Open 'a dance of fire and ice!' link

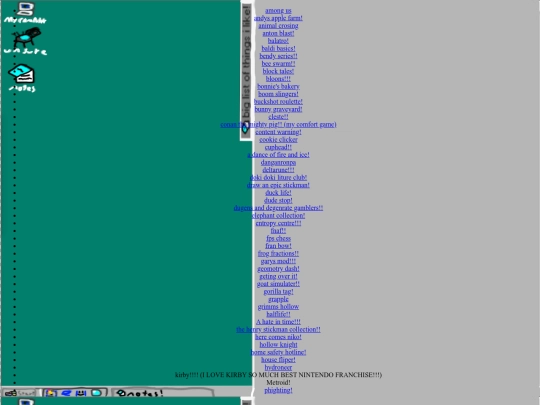click(x=278, y=155)
